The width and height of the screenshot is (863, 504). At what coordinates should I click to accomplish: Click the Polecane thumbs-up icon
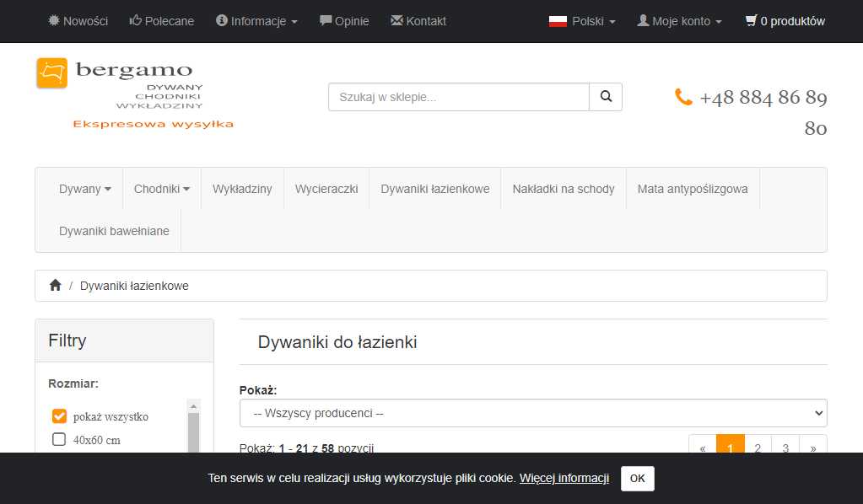click(135, 20)
